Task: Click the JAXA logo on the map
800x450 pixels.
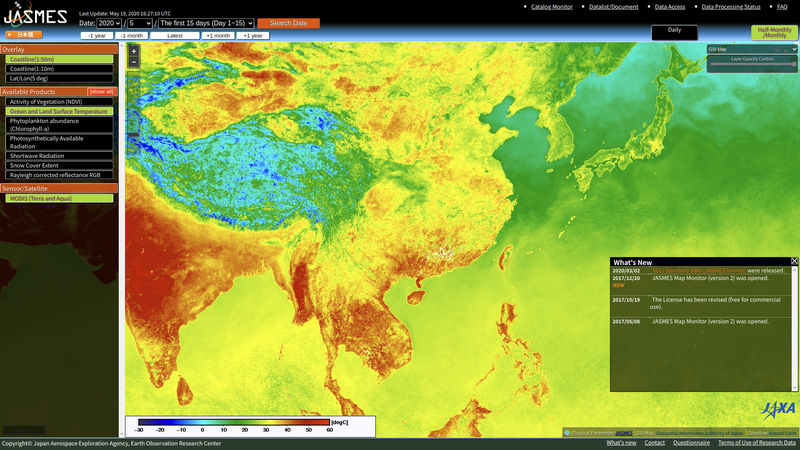Action: click(x=778, y=408)
